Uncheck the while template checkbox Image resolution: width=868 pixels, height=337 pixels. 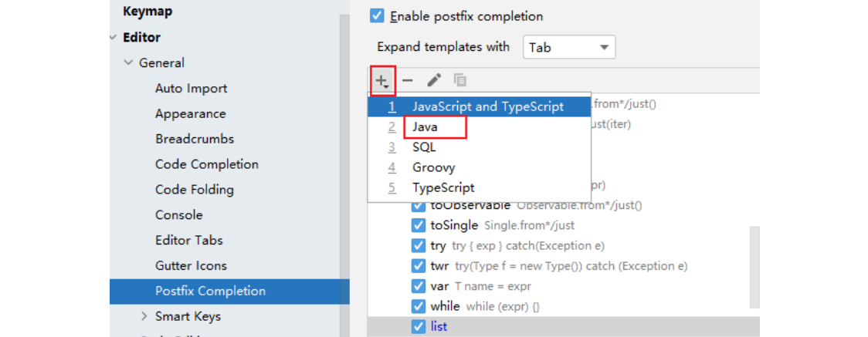click(419, 306)
